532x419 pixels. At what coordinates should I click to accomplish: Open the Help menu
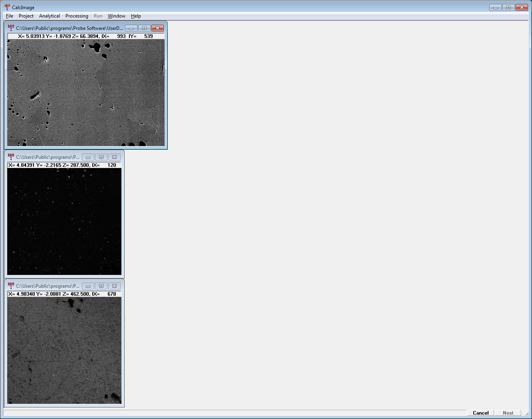[x=136, y=16]
